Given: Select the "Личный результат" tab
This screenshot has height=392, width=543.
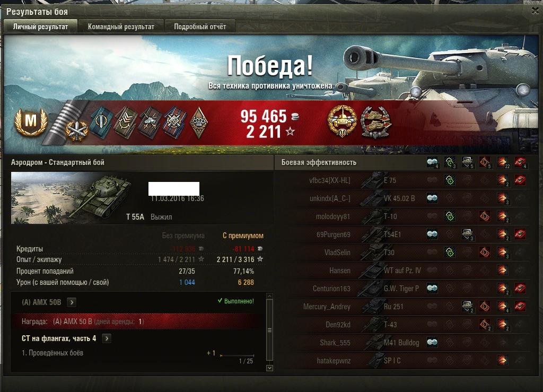Looking at the screenshot, I should (40, 27).
